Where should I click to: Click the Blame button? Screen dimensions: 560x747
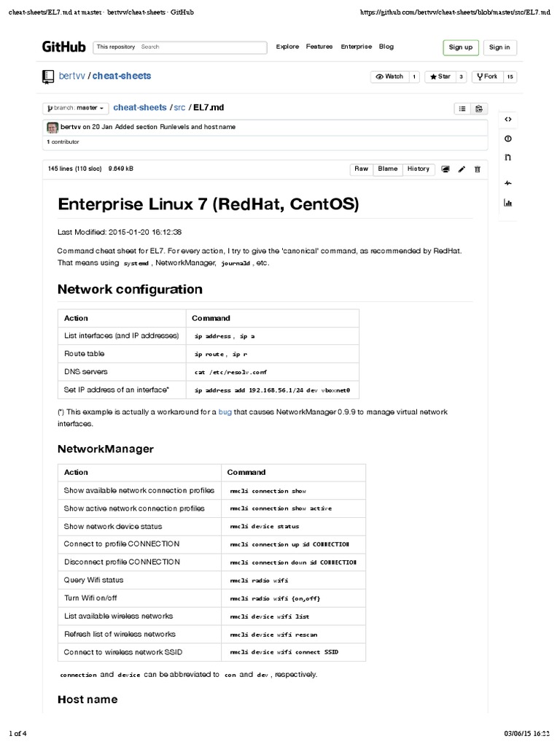point(388,169)
